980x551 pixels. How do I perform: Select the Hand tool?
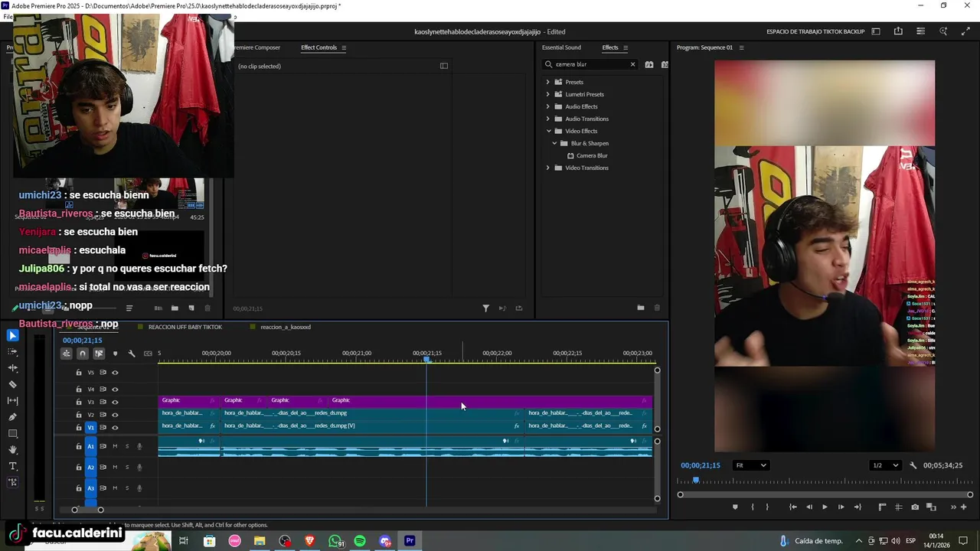tap(12, 450)
